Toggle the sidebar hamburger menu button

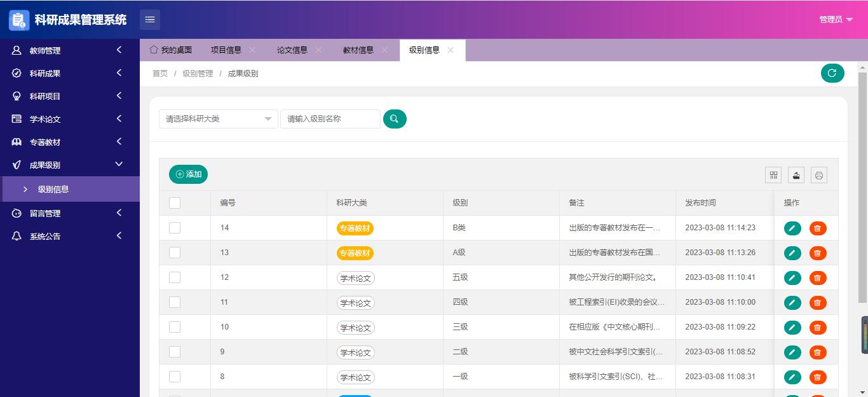[150, 20]
